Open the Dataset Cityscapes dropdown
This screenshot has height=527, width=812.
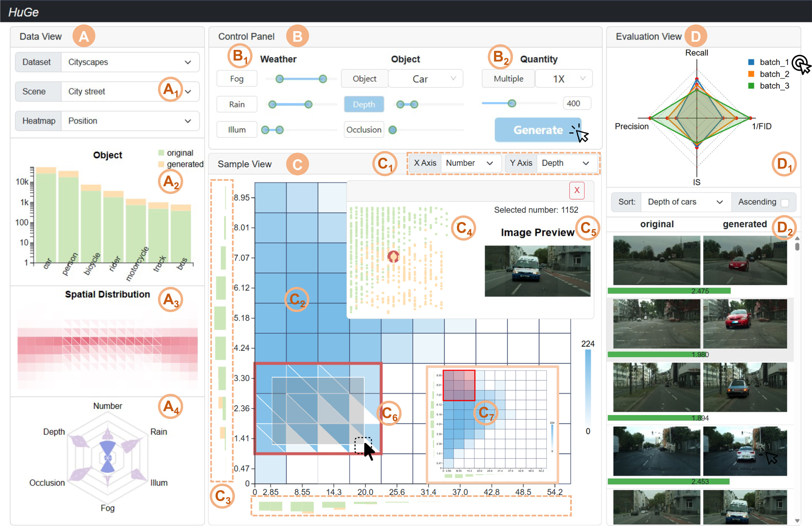point(130,62)
